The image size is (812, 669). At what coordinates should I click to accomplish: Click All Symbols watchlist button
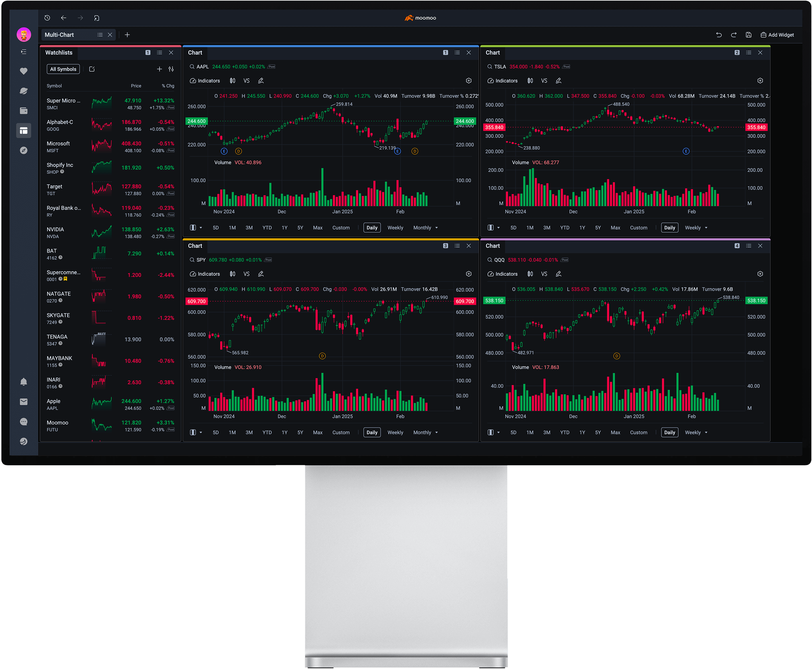pyautogui.click(x=63, y=69)
